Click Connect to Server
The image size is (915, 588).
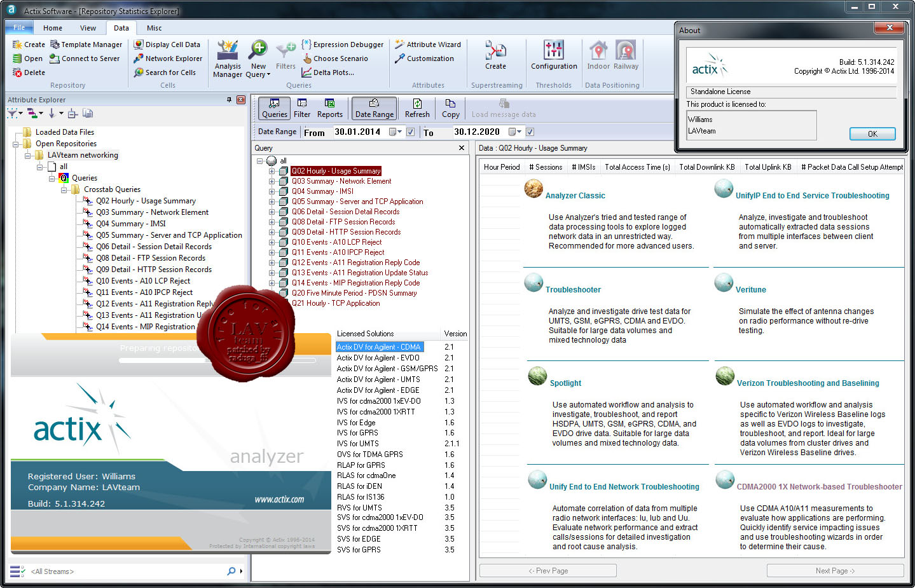85,58
